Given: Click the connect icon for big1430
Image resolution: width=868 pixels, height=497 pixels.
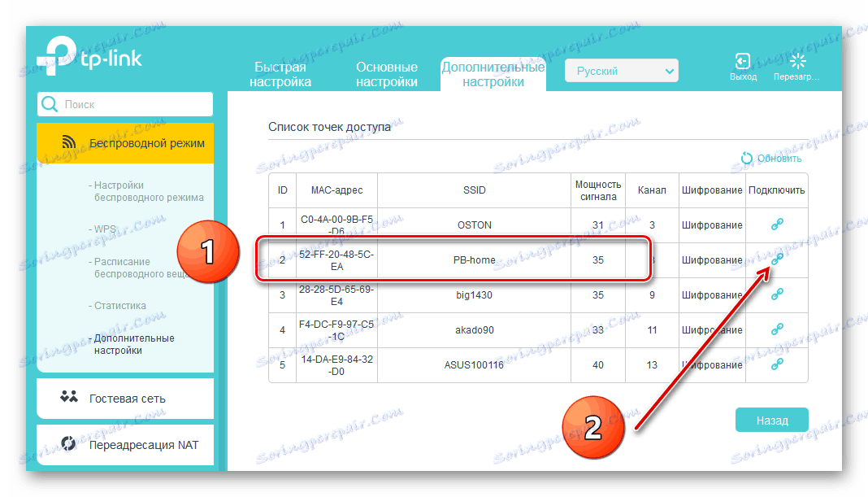Looking at the screenshot, I should [x=777, y=294].
